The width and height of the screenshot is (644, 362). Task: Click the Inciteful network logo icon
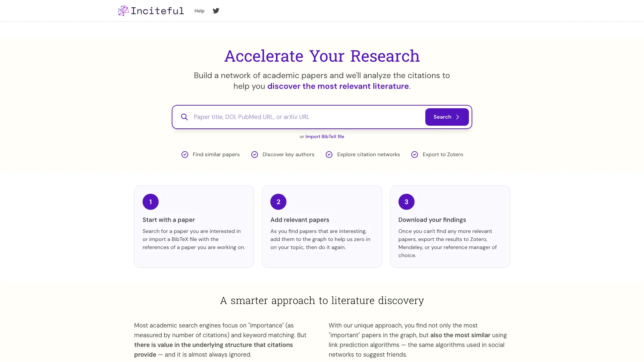click(123, 11)
